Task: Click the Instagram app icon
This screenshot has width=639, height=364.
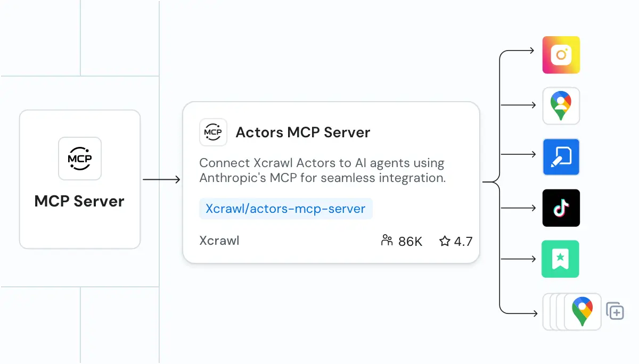Action: 561,55
